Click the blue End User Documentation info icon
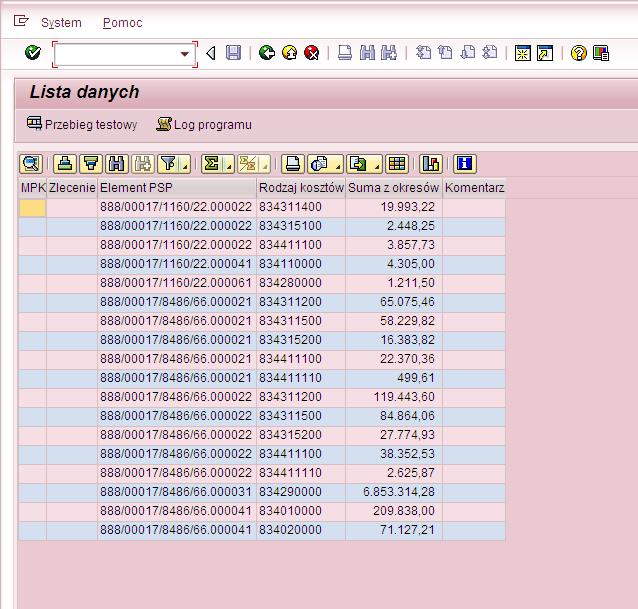This screenshot has height=609, width=638. click(x=465, y=164)
